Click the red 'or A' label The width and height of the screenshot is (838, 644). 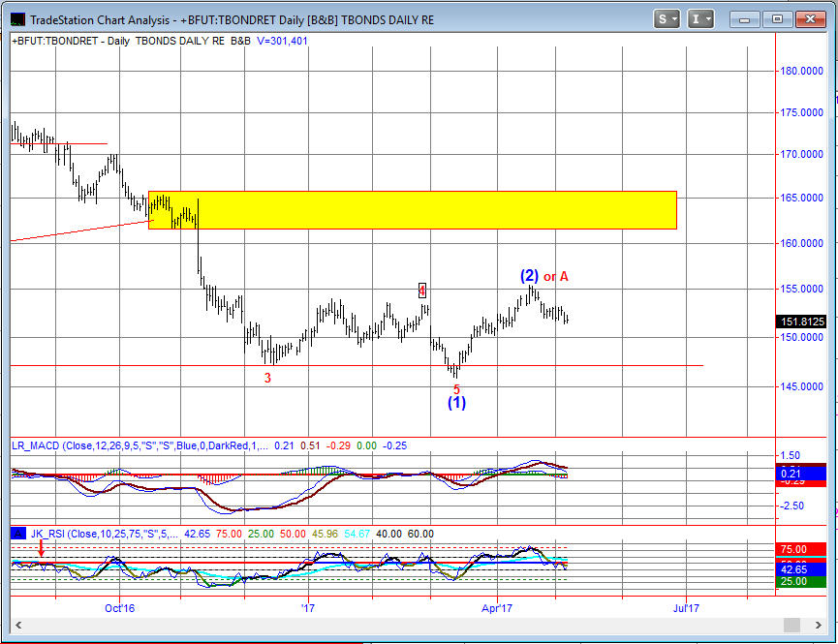[x=556, y=277]
